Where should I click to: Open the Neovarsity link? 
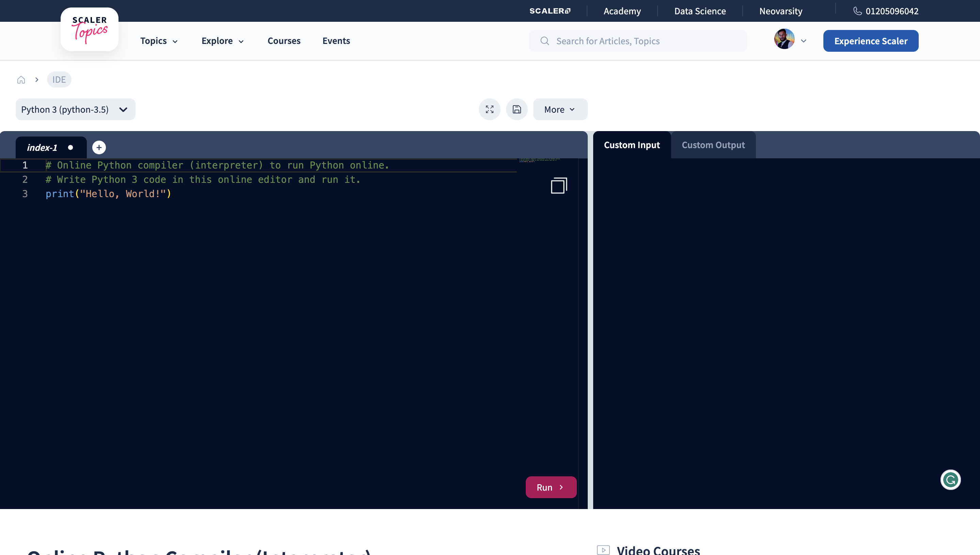[781, 11]
